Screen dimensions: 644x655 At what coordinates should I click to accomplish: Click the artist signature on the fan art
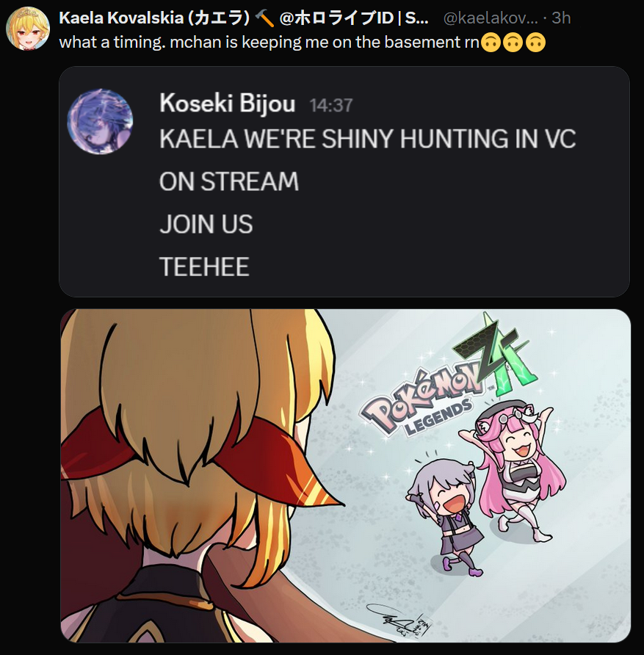point(397,620)
